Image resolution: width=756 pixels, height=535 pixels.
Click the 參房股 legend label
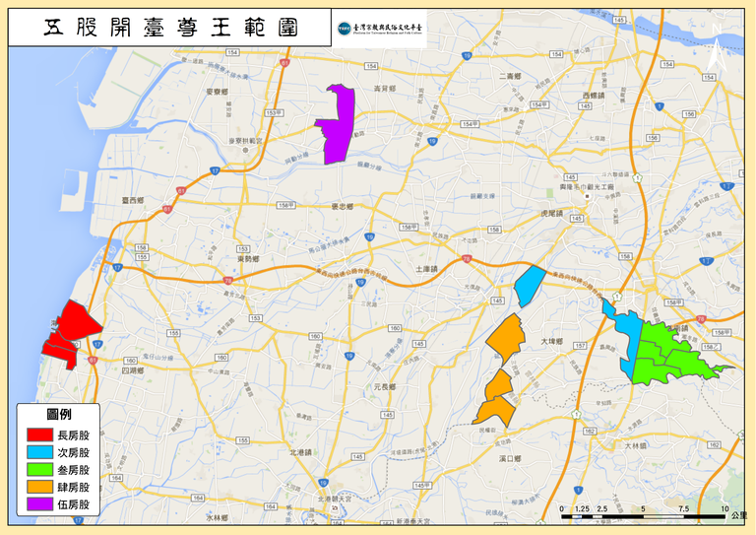click(x=74, y=470)
